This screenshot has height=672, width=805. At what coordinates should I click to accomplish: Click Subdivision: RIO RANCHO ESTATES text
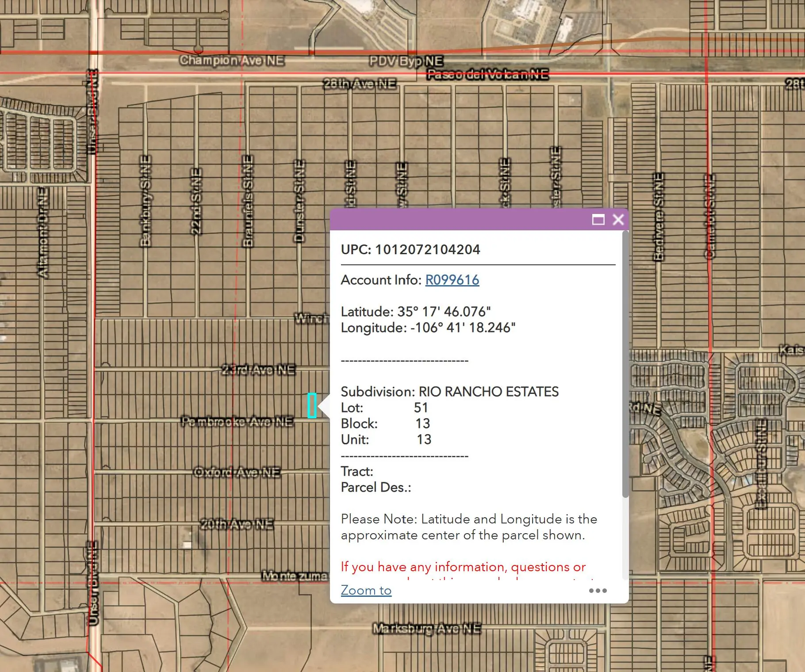(450, 392)
